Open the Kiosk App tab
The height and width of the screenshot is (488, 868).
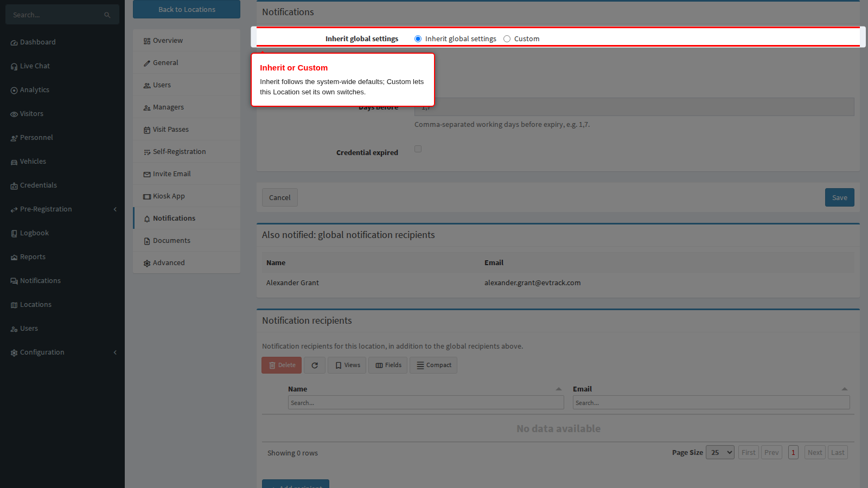[x=187, y=196]
